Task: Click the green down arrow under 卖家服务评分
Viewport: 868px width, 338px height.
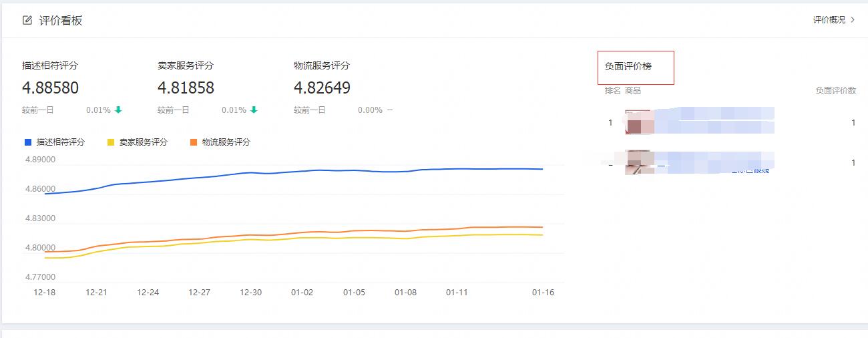Action: pyautogui.click(x=254, y=110)
